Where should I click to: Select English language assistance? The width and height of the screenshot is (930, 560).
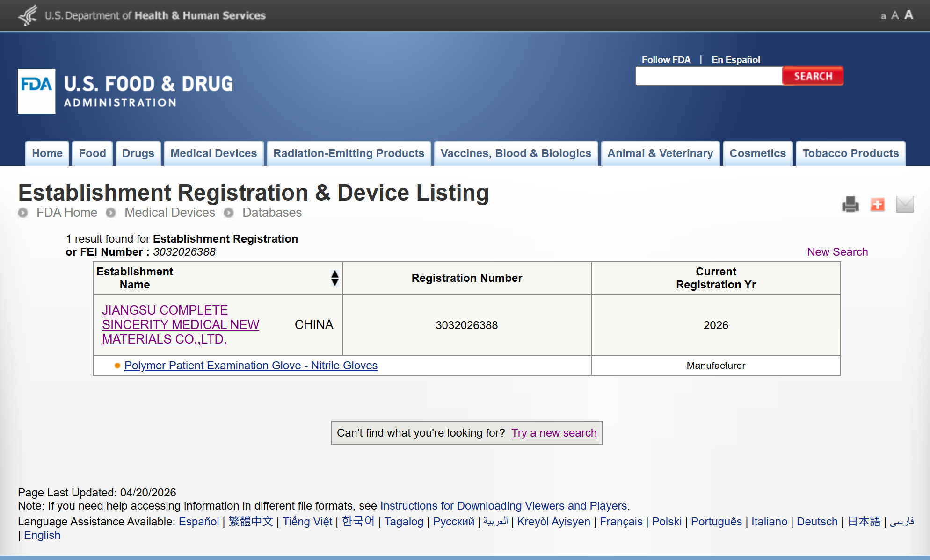[42, 535]
